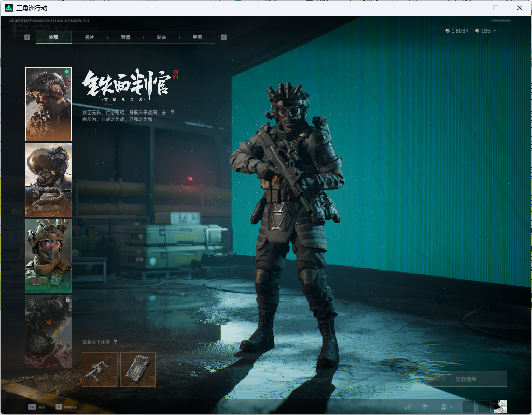Select the pilot helmet skin thumbnail
This screenshot has height=415, width=532.
49,180
